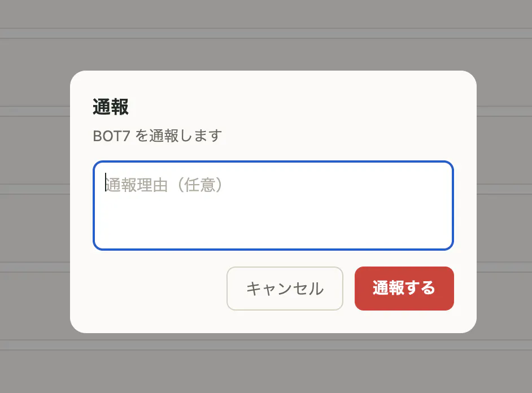Click the 通報 dialog heading

111,107
